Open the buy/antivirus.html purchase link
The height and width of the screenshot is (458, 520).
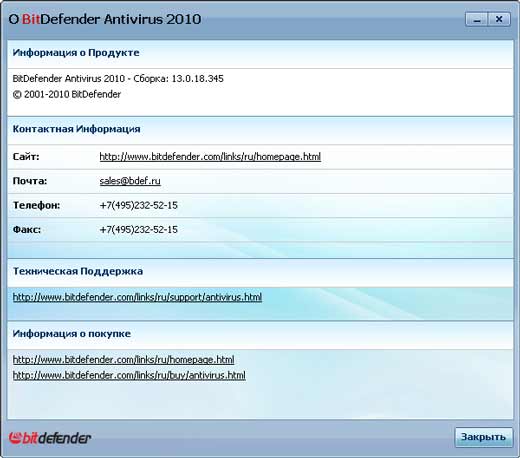(x=129, y=375)
